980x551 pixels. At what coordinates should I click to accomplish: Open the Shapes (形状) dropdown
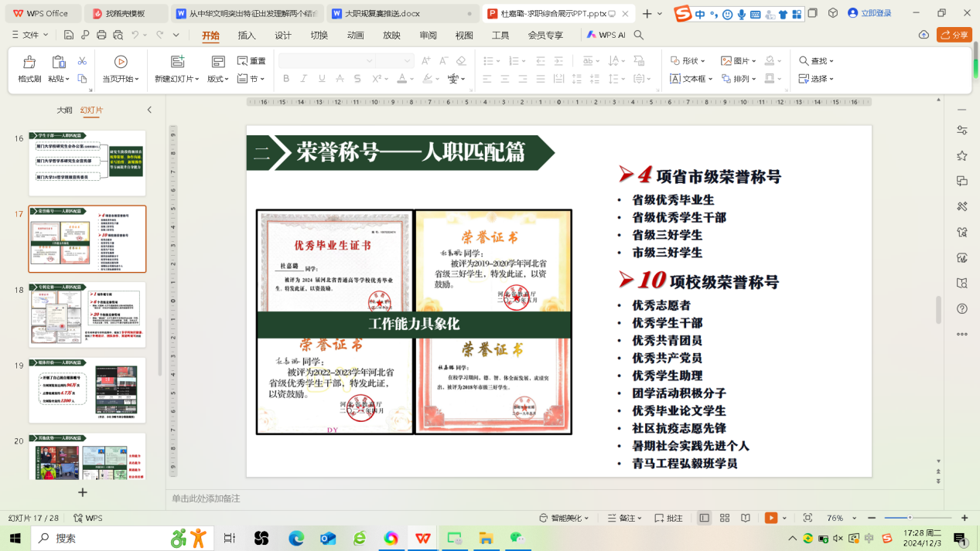pyautogui.click(x=688, y=61)
